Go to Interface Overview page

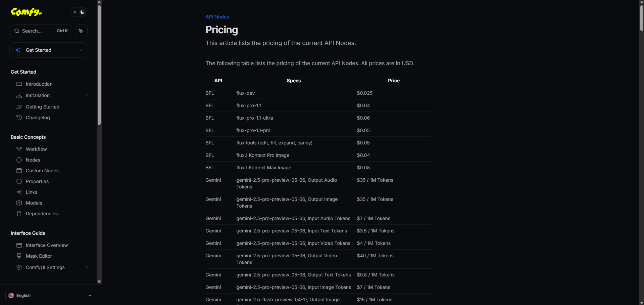point(47,245)
